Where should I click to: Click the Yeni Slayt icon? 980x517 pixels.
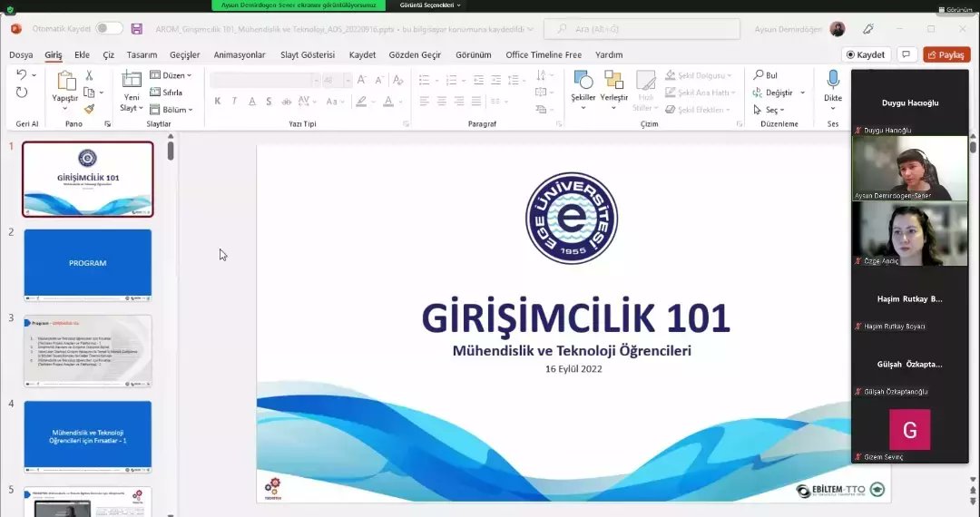pos(132,80)
